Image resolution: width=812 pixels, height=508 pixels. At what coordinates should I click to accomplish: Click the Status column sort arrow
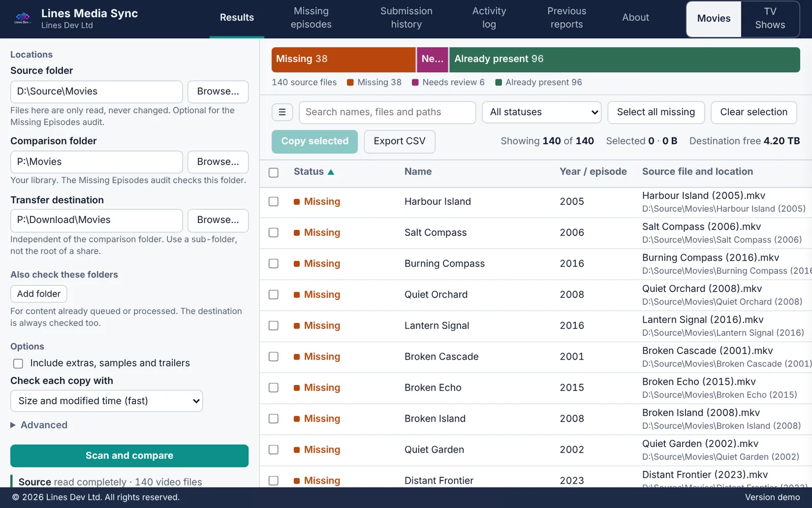coord(331,172)
